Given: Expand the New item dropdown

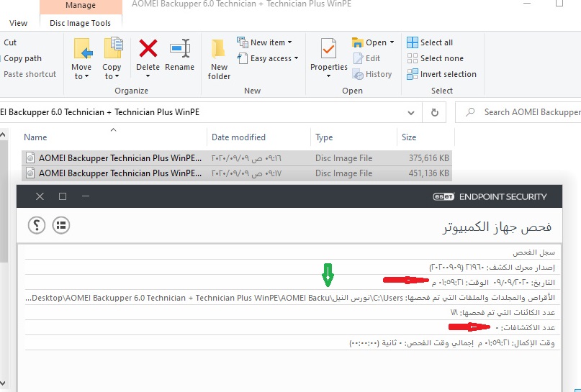Looking at the screenshot, I should point(266,42).
